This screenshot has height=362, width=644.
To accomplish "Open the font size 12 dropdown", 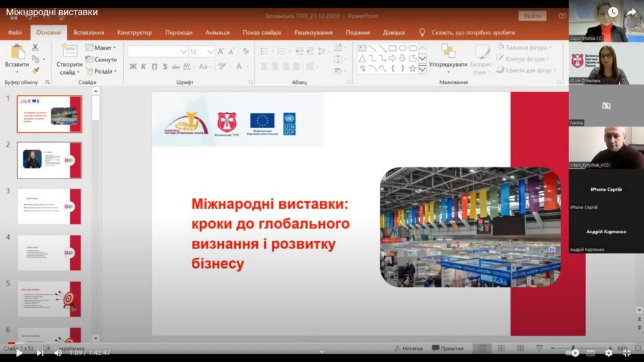I will (x=210, y=52).
